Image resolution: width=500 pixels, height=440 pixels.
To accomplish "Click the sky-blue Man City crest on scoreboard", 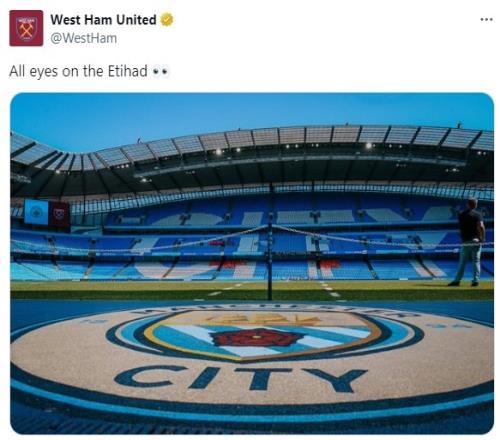I will point(36,212).
